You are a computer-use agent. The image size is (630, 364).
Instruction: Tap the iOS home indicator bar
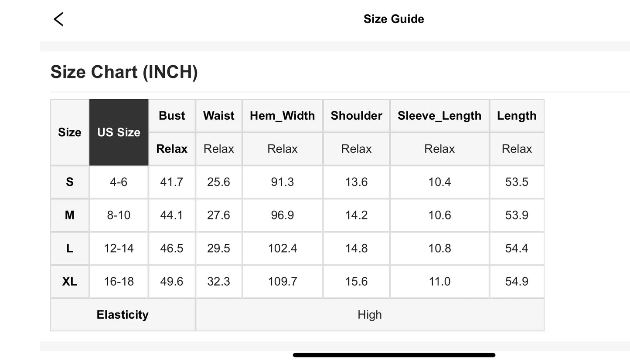tap(394, 355)
